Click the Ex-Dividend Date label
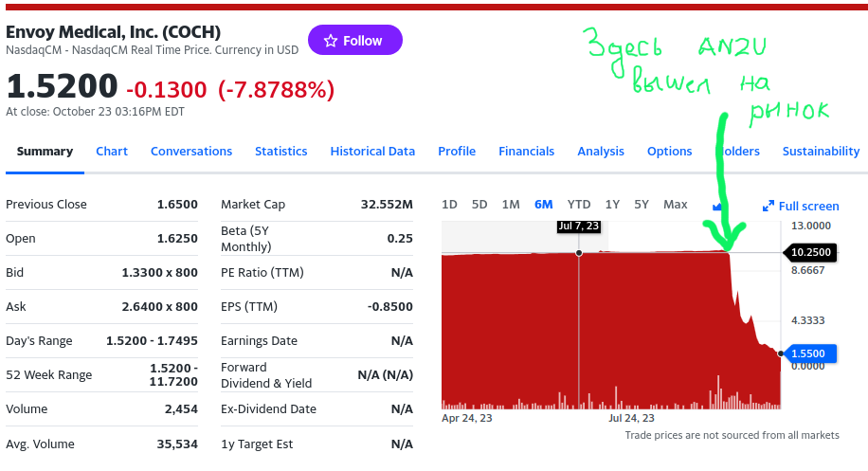Screen dimensions: 868x471 pos(268,409)
